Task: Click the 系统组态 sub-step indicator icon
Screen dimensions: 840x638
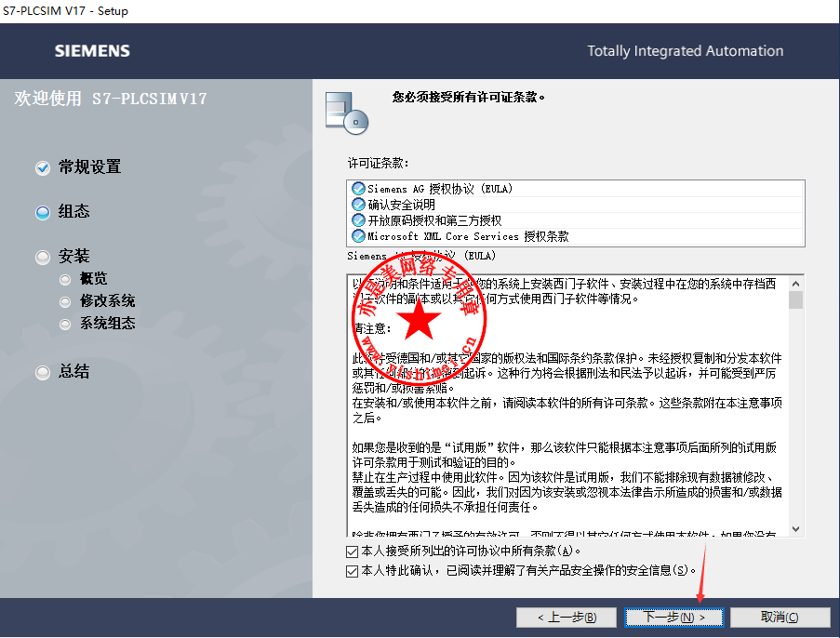Action: point(65,324)
